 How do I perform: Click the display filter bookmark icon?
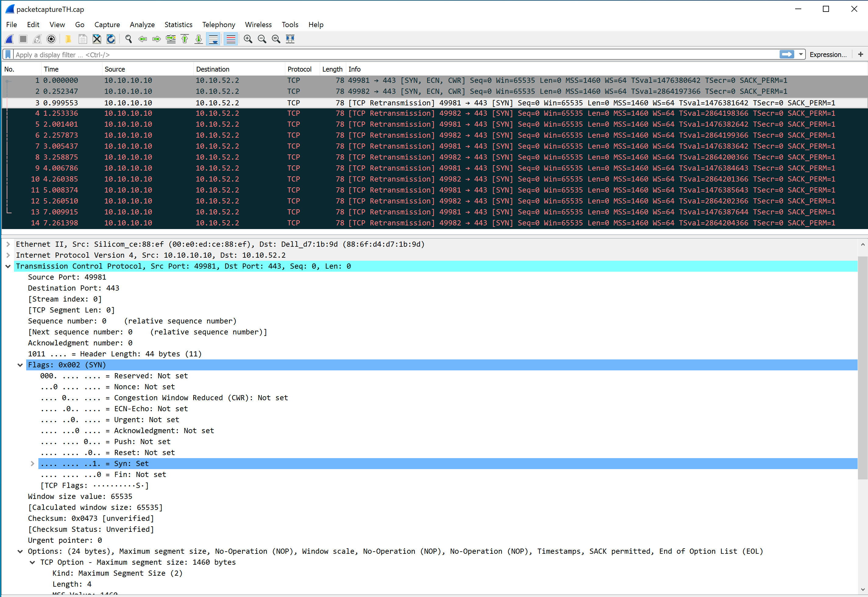[8, 55]
